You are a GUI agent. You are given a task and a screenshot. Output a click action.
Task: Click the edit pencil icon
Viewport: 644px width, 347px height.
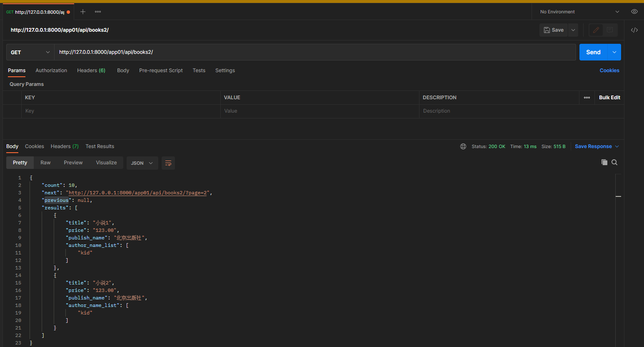point(596,30)
